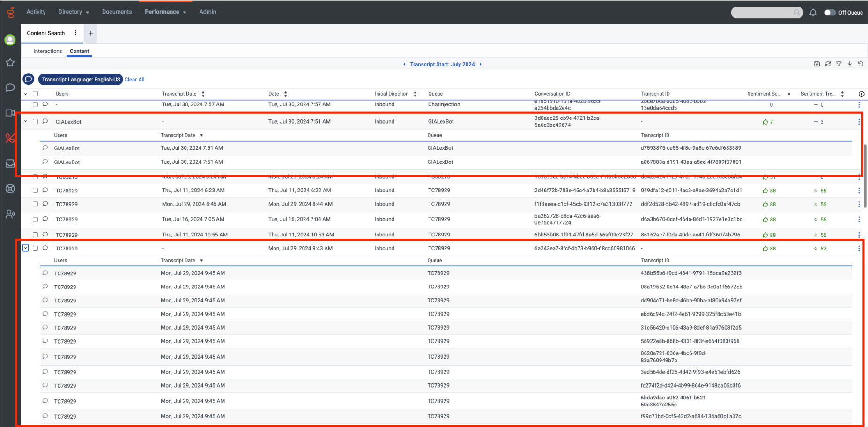Open the filter panel icon
This screenshot has width=868, height=427.
coord(838,64)
